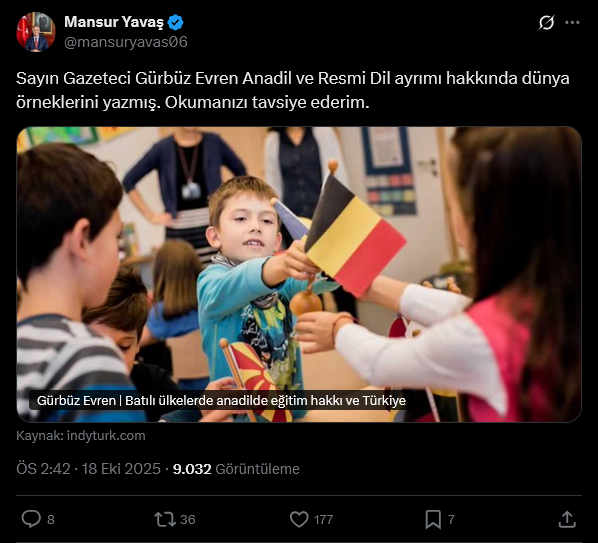Click the Grok explain-post icon

[x=546, y=22]
